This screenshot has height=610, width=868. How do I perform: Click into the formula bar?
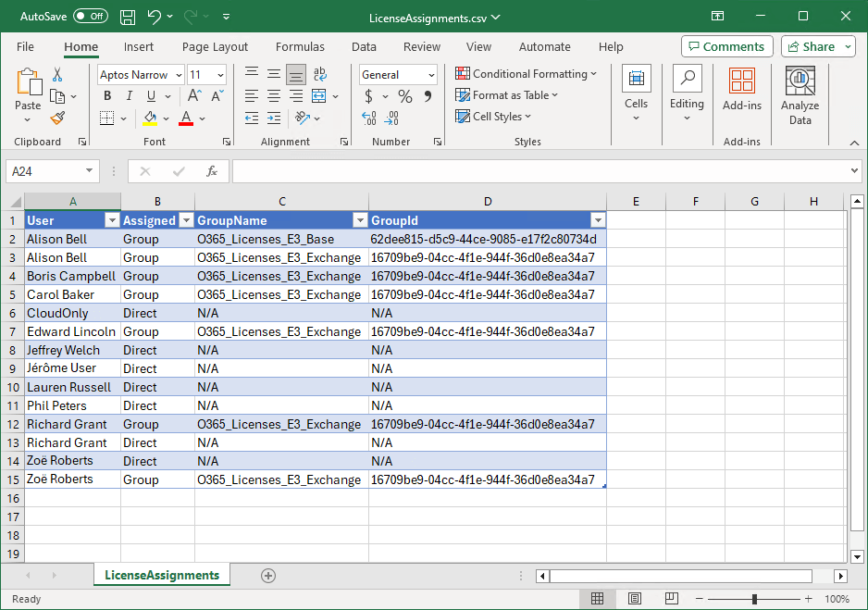(x=540, y=171)
